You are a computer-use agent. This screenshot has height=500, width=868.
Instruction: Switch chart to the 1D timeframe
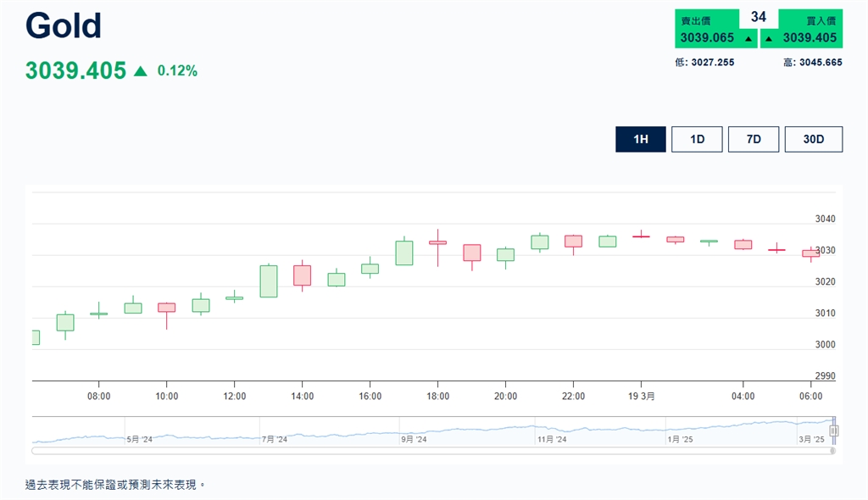[x=697, y=139]
